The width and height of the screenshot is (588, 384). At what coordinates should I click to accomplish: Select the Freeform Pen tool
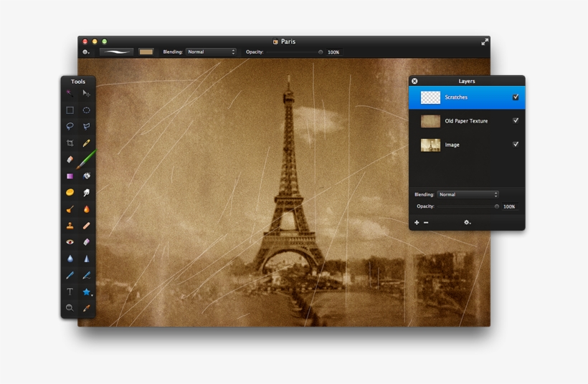[86, 275]
